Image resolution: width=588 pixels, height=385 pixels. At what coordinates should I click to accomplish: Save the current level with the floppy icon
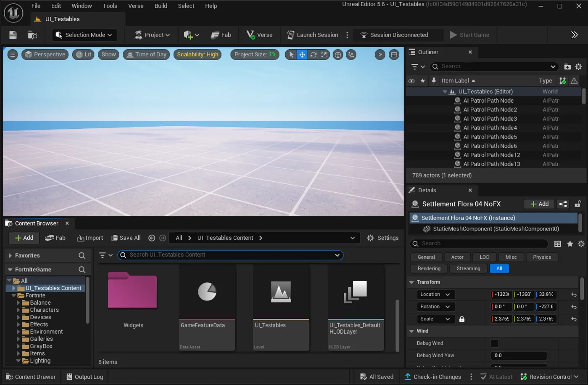point(13,35)
